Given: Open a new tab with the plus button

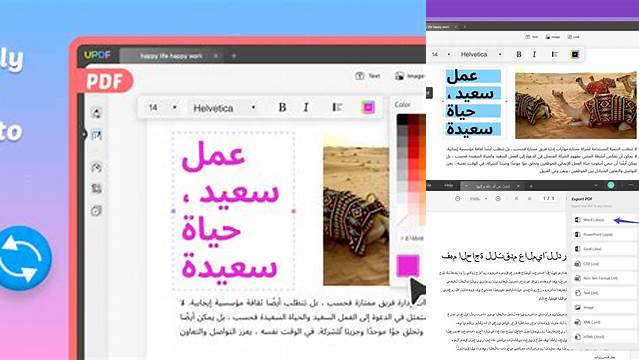Looking at the screenshot, I should pos(234,56).
